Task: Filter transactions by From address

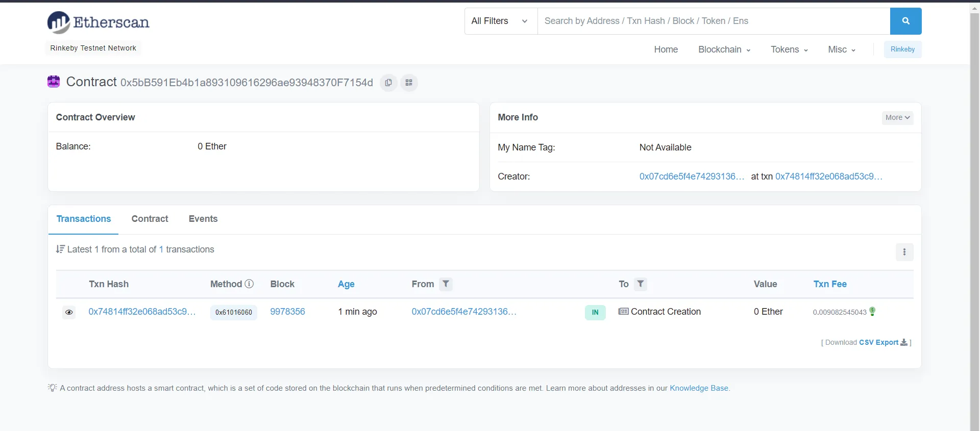Action: [x=446, y=284]
